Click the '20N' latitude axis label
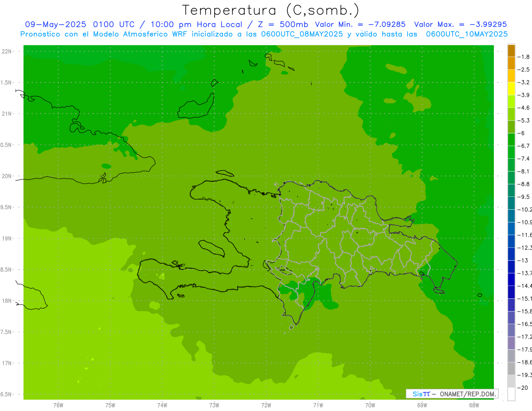Screen dimensions: 532x411 [7, 176]
